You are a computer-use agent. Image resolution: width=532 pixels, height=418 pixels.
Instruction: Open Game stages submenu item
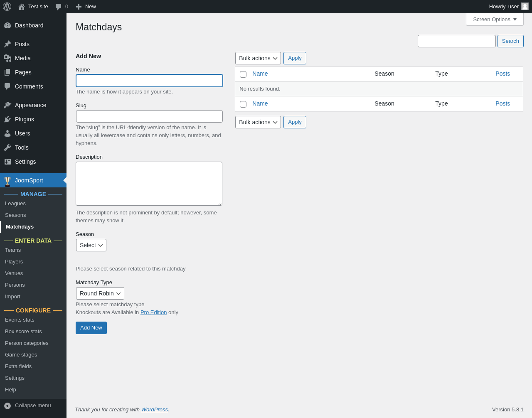tap(21, 355)
